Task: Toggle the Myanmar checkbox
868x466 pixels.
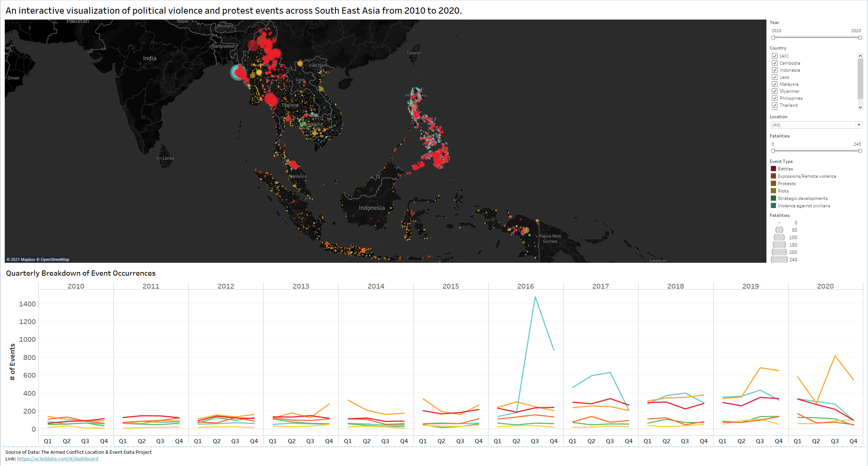Action: [775, 91]
